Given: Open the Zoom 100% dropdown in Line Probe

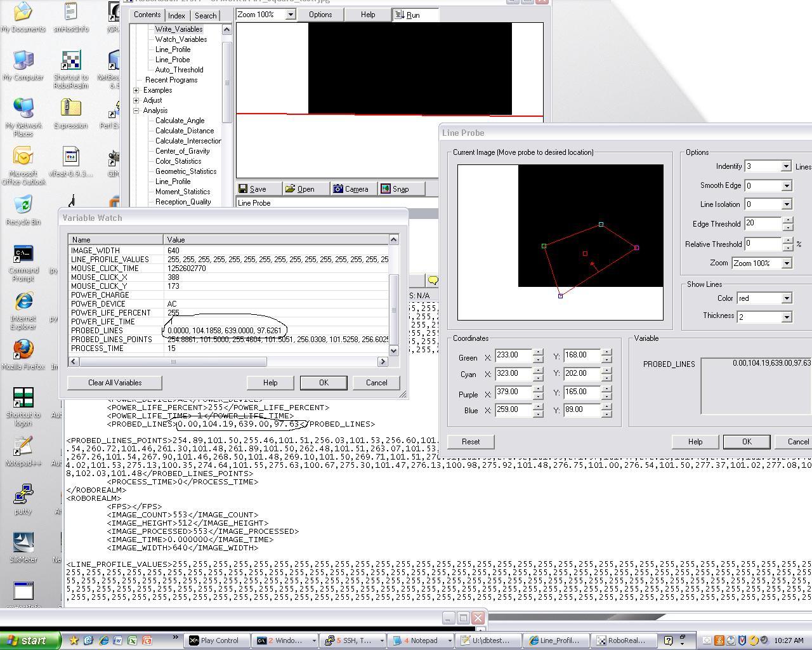Looking at the screenshot, I should click(762, 263).
